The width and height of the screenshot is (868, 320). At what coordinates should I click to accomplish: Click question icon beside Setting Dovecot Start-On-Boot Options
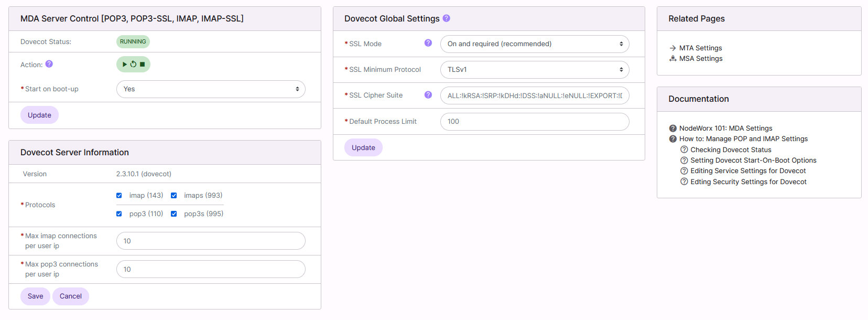coord(684,161)
